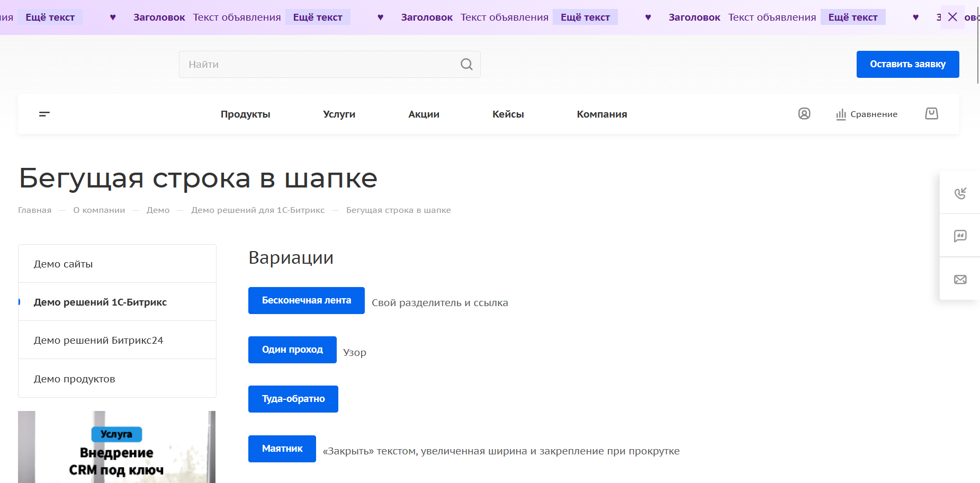This screenshot has width=980, height=483.
Task: Go to О компании breadcrumb
Action: (99, 210)
